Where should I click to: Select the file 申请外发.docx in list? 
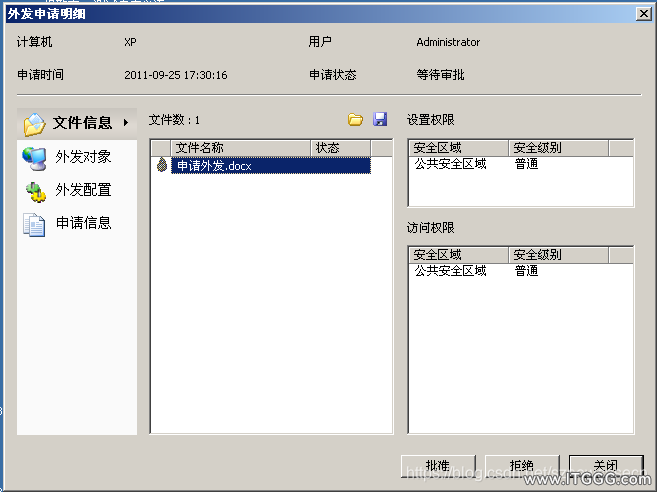tap(271, 166)
